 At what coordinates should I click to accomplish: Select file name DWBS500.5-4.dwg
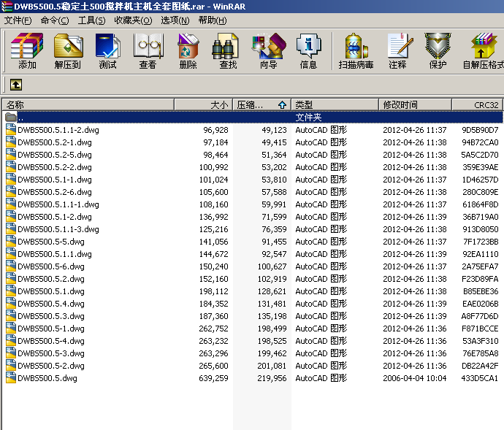[51, 342]
